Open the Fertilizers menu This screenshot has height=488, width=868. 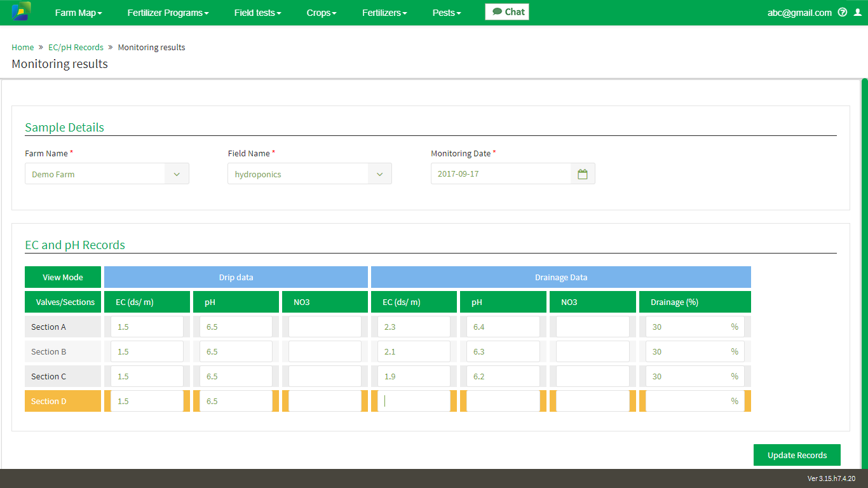coord(384,13)
